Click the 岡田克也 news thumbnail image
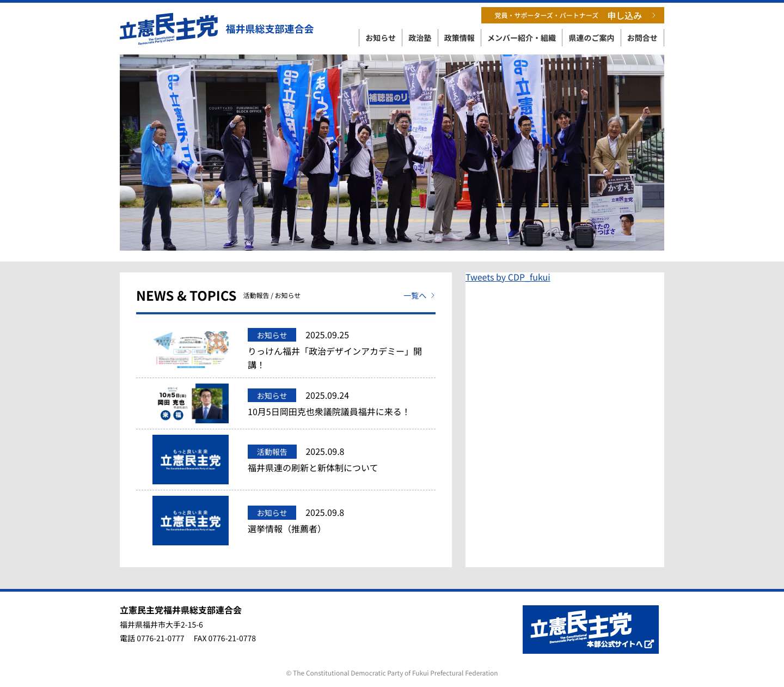The image size is (784, 687). [190, 404]
